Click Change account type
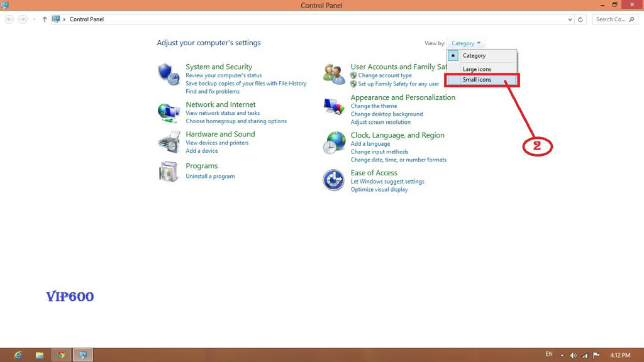Viewport: 644px width, 362px height. click(x=385, y=75)
